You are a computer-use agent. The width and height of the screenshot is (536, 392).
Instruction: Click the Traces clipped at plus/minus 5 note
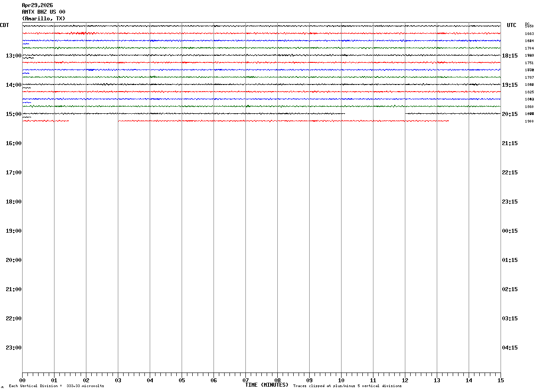[347, 386]
